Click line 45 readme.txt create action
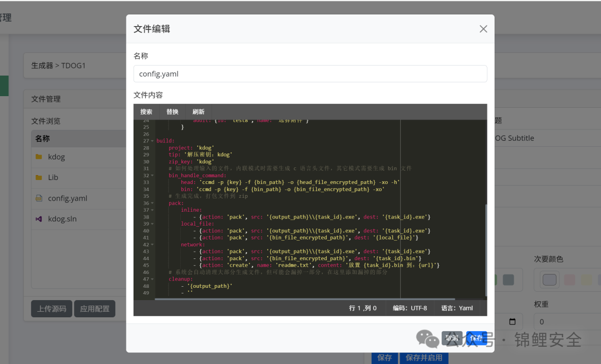Viewport: 601px width, 364px height. (316, 265)
